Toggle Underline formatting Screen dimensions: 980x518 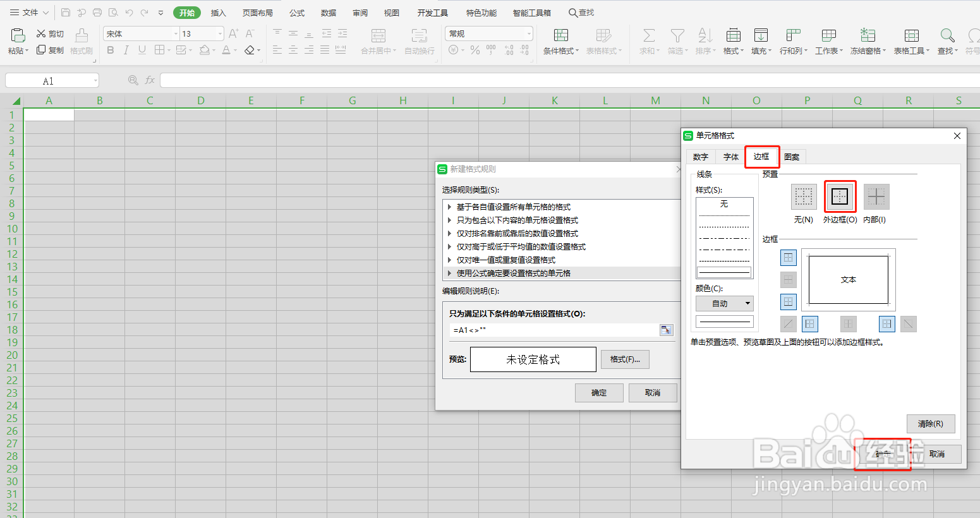tap(142, 50)
